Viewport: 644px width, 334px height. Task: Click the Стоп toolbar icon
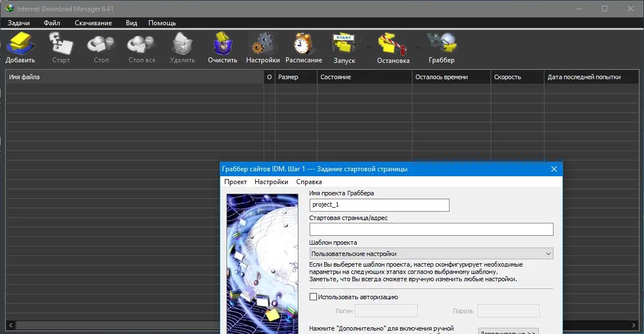(x=100, y=46)
